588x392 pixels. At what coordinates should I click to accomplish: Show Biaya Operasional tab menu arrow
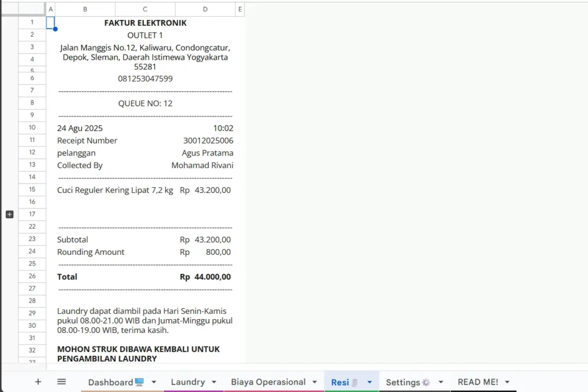tap(315, 382)
